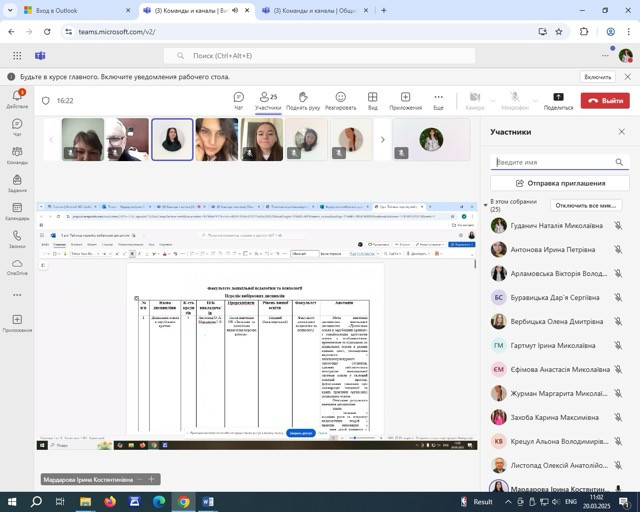Open Activity feed in Teams sidebar
Viewport: 640px width, 512px height.
(x=17, y=98)
